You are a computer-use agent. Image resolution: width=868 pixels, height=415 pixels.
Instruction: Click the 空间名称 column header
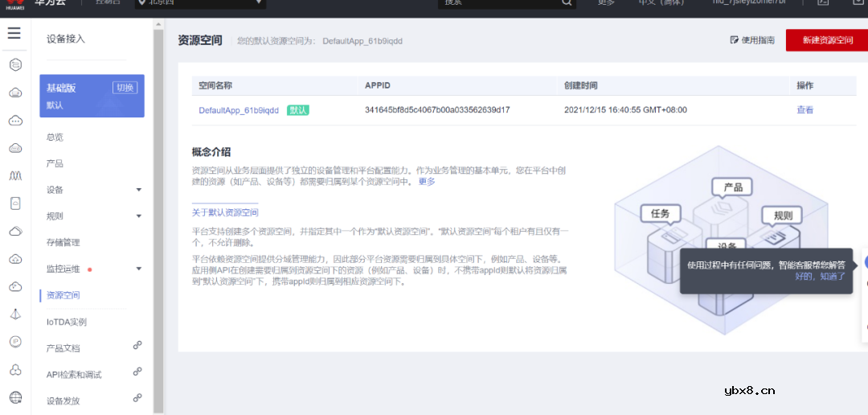215,86
